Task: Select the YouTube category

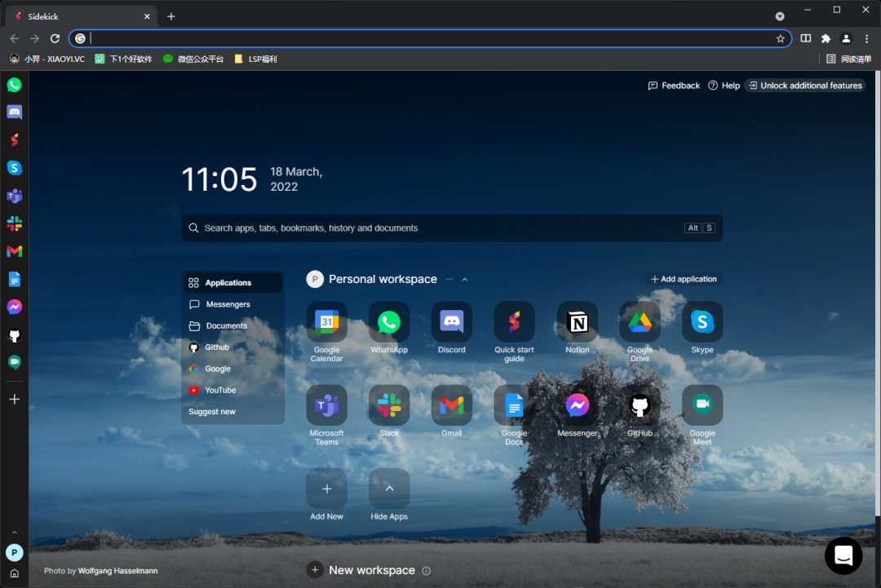Action: [x=233, y=391]
